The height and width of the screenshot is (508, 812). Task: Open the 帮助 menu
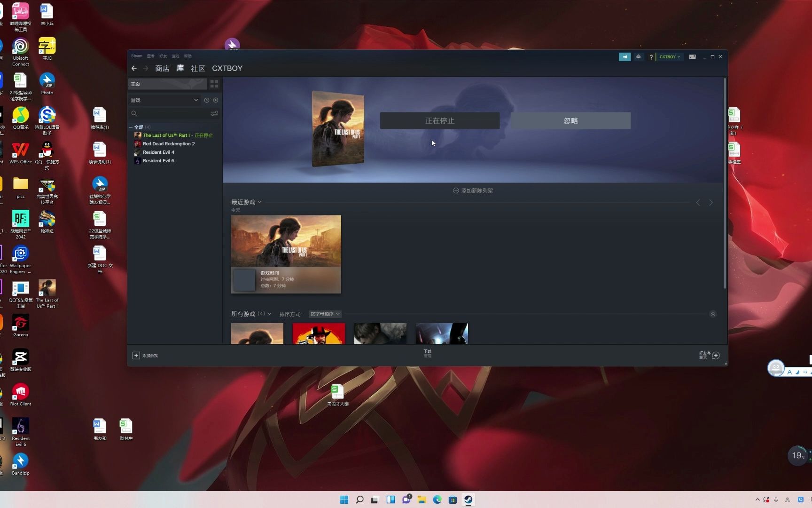187,56
